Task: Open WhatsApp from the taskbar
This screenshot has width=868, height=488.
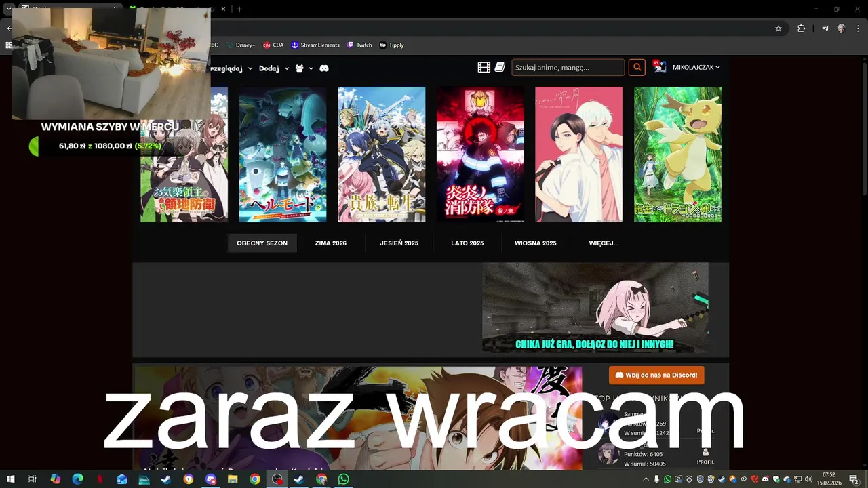Action: (x=344, y=479)
